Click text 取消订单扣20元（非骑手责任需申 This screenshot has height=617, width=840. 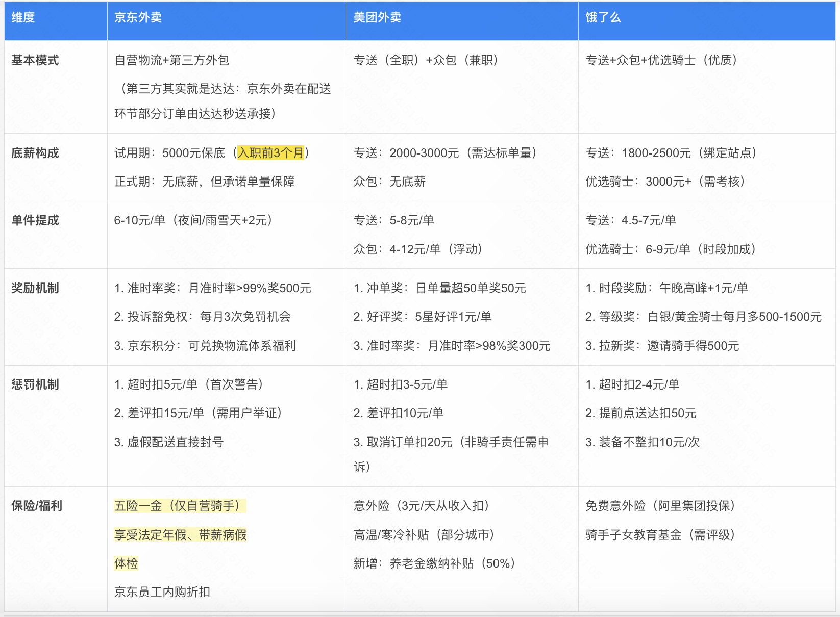[458, 442]
